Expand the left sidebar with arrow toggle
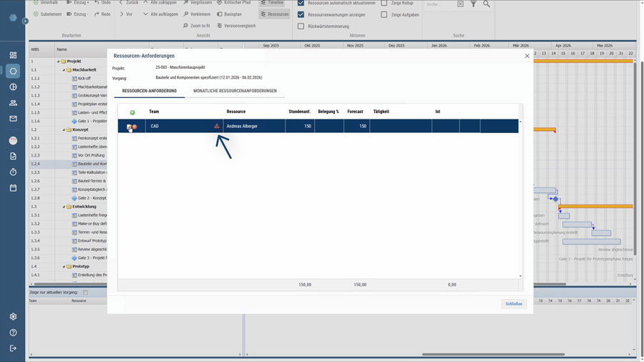The image size is (644, 362). pos(25,21)
